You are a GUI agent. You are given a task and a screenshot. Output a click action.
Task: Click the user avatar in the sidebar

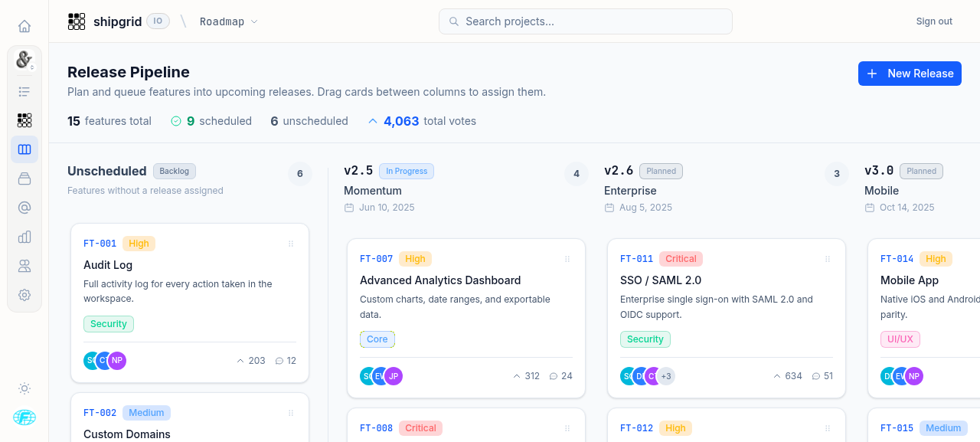point(24,417)
